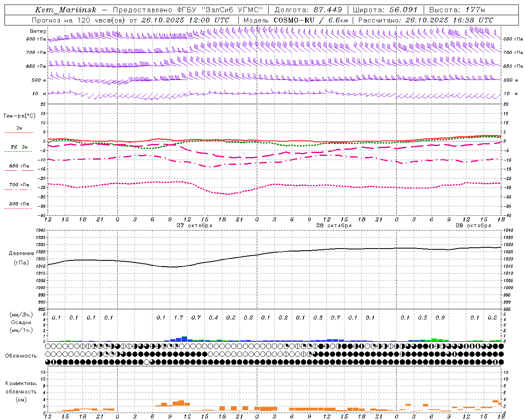Click the 'Давление' pressure panel label
Viewport: 525px width, 420px height.
pos(21,253)
